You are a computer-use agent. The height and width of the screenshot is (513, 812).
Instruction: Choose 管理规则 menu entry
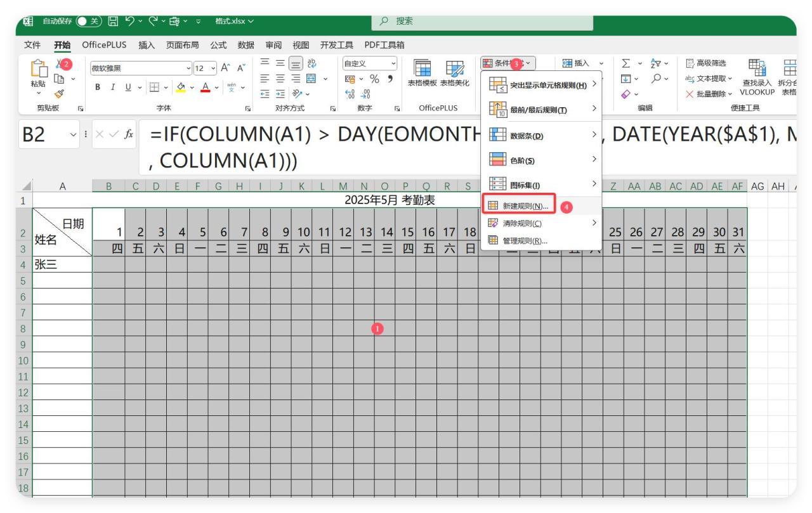pos(542,240)
